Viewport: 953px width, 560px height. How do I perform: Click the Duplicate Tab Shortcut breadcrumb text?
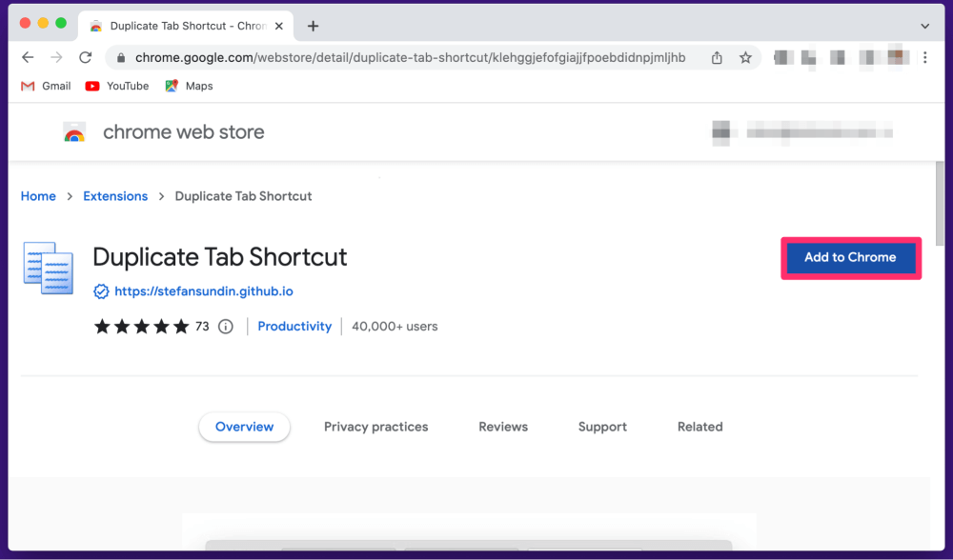click(x=243, y=196)
